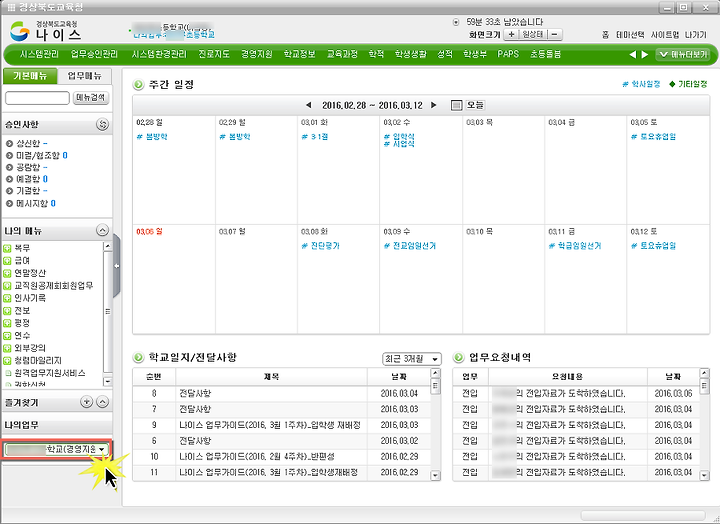
Task: Open 경영지원 menu
Action: click(257, 54)
